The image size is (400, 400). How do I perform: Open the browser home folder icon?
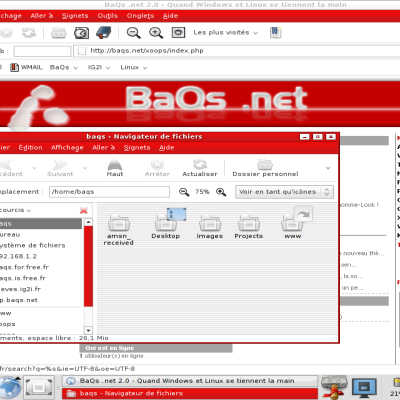(58, 33)
